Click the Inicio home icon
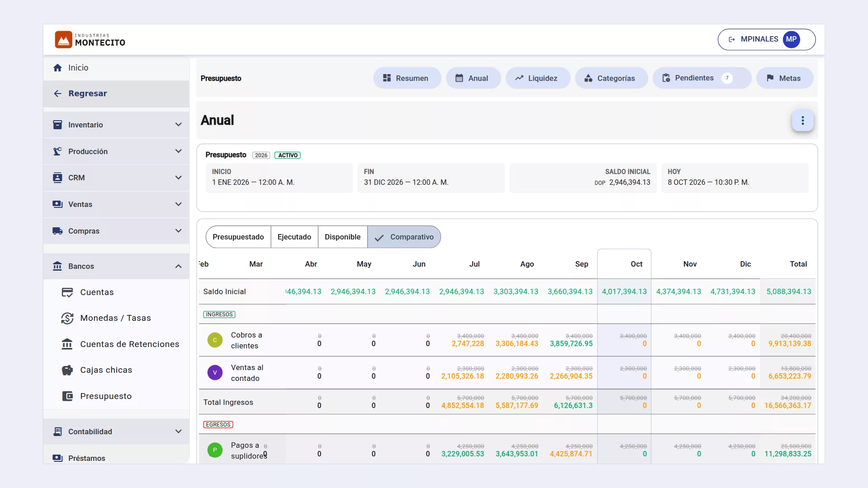This screenshot has width=868, height=488. point(57,68)
